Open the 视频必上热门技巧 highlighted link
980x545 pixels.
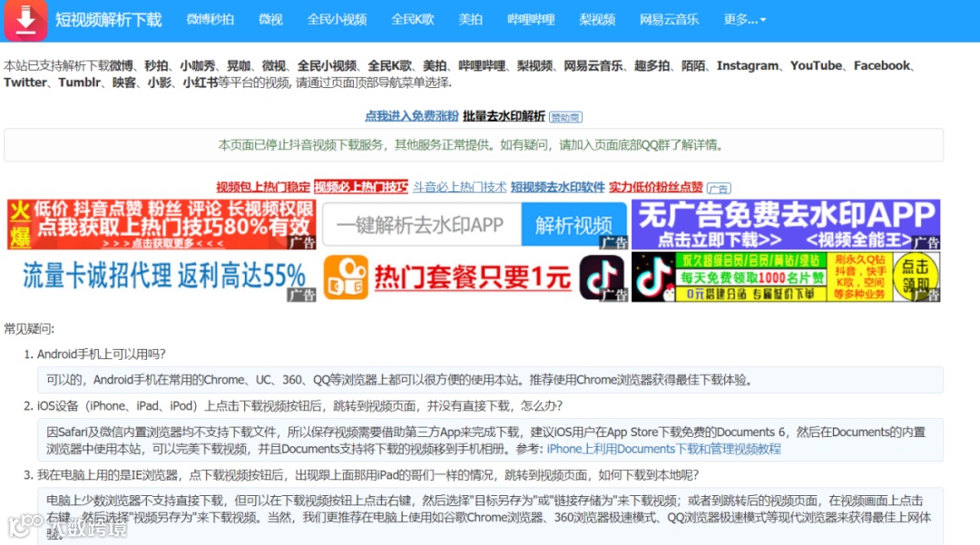tap(360, 188)
